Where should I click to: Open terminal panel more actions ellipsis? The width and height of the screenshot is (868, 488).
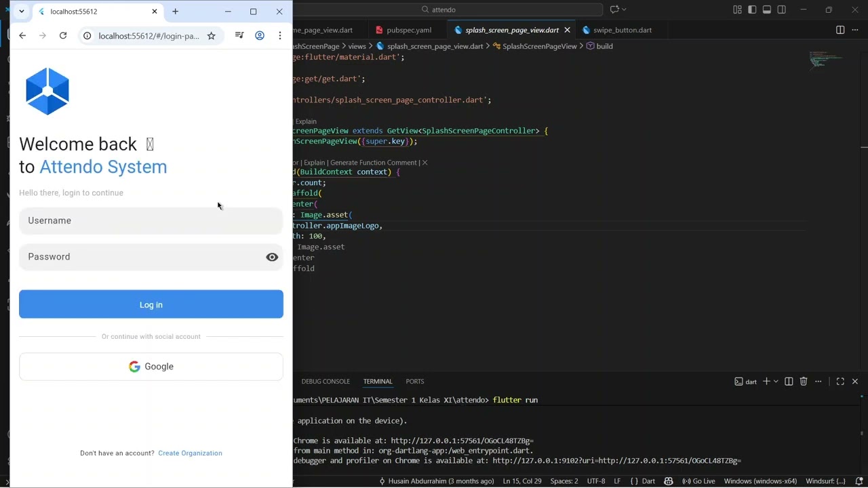pos(819,382)
